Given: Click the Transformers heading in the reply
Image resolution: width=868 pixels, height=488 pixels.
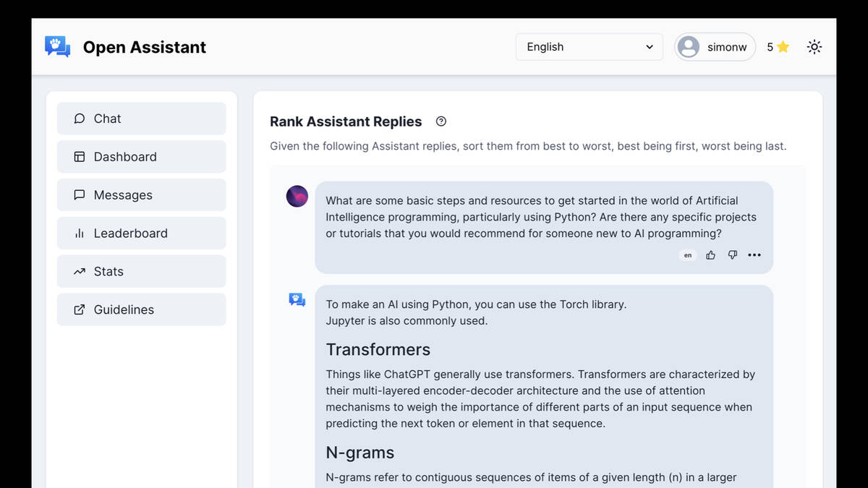Looking at the screenshot, I should tap(378, 350).
